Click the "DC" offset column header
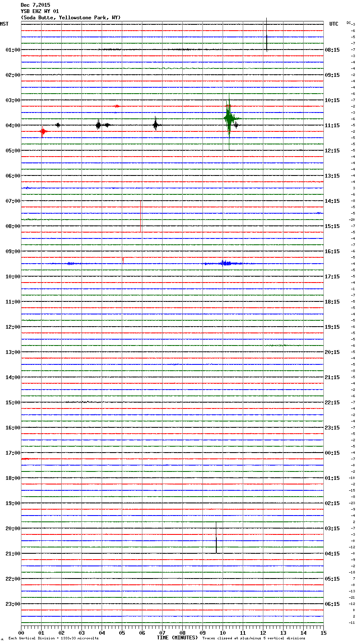Image resolution: width=357 pixels, height=644 pixels. [349, 23]
